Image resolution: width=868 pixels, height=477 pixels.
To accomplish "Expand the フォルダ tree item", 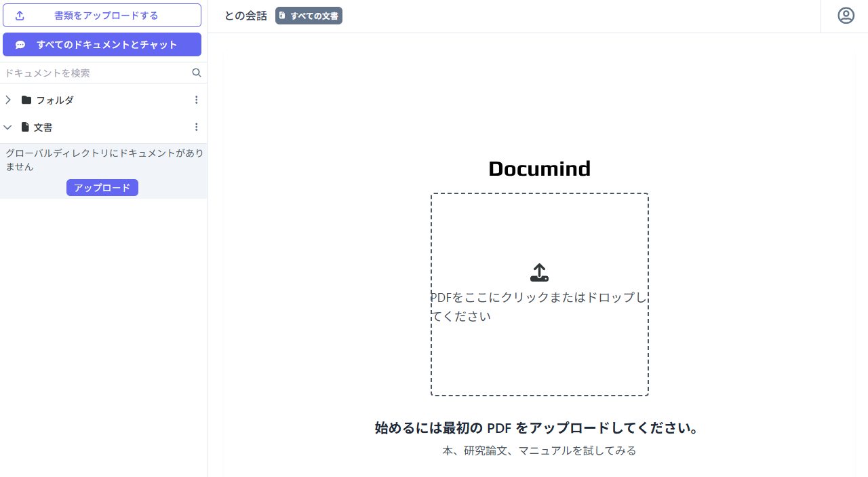I will [8, 100].
